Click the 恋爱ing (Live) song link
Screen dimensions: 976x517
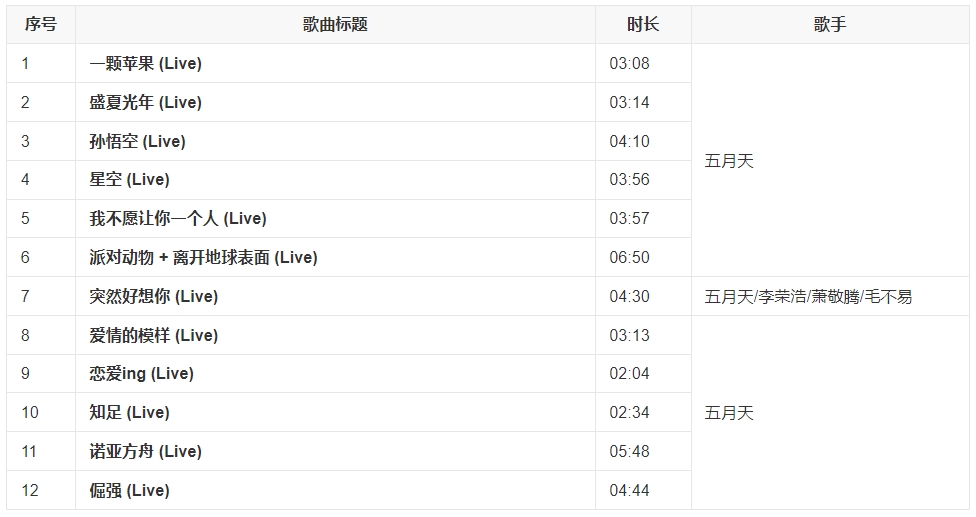point(141,374)
